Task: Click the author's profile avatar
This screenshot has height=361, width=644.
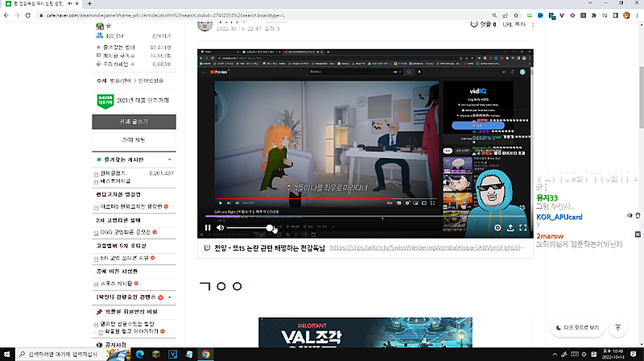Action: point(205,26)
